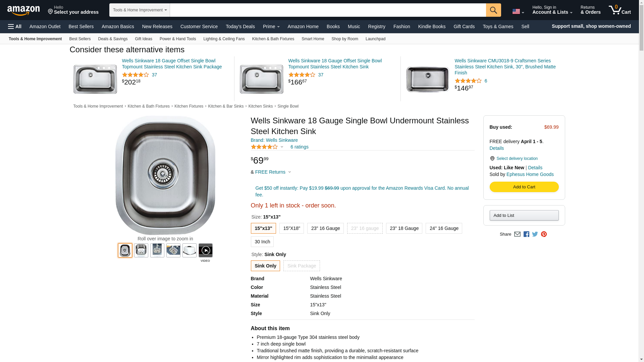Select the 15"X18" size option

(291, 228)
